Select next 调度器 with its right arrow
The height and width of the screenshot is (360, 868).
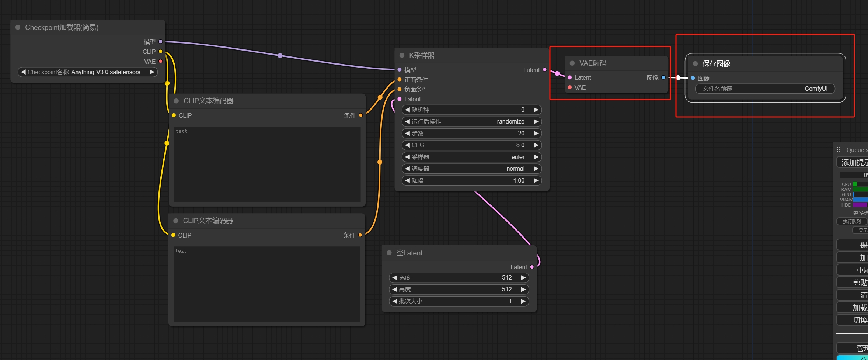(536, 169)
